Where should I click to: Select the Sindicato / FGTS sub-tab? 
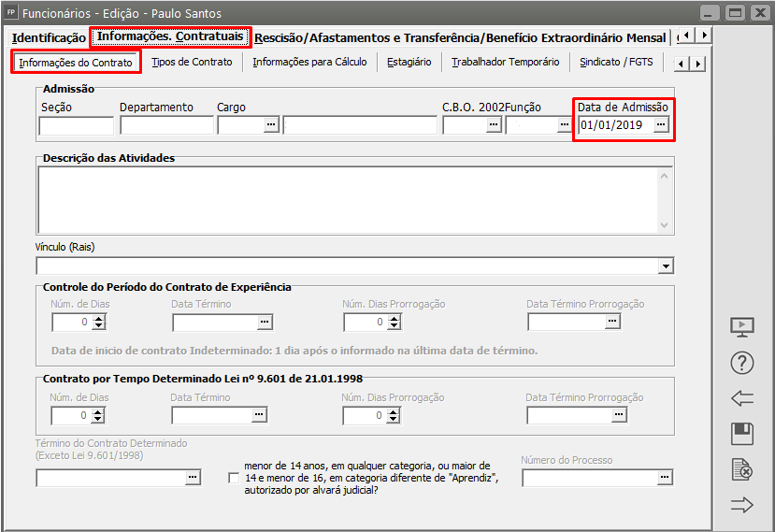click(x=615, y=63)
